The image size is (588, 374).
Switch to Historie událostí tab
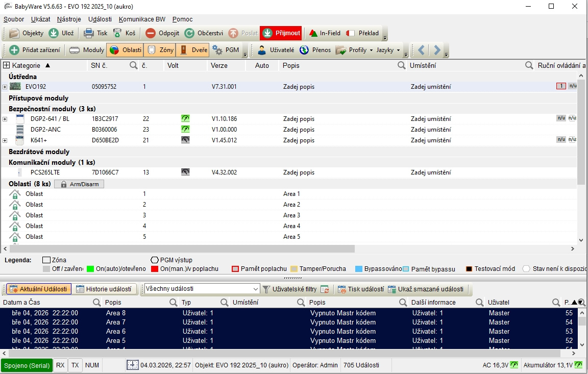point(106,289)
